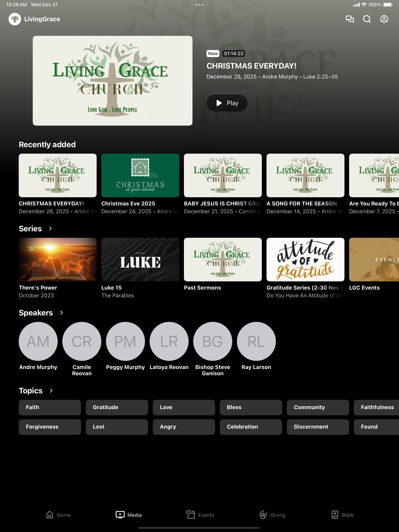This screenshot has width=399, height=532.
Task: Select the Found topic
Action: [x=376, y=427]
